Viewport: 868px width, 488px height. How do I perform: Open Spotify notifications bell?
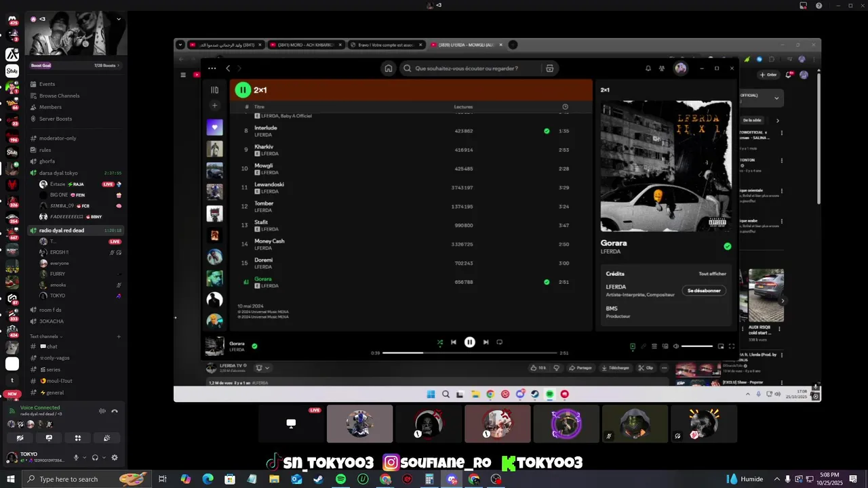[x=648, y=68]
